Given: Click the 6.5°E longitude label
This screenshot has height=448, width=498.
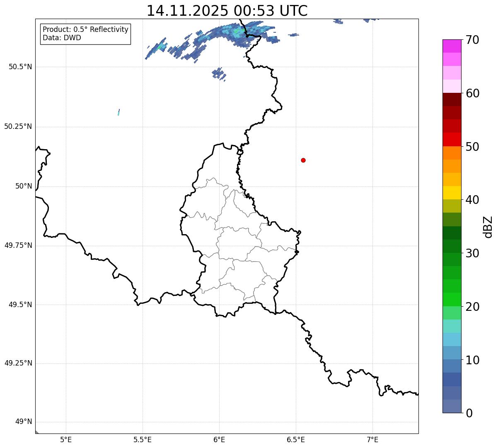Looking at the screenshot, I should (296, 439).
